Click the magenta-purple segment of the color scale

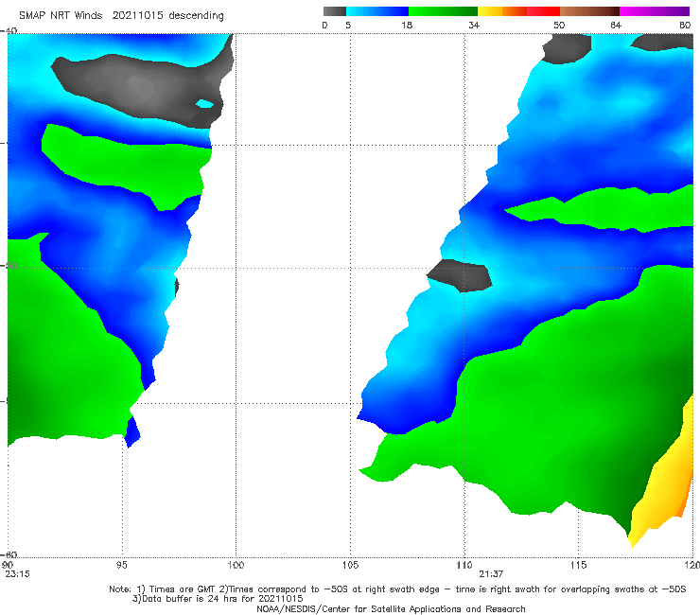point(655,11)
